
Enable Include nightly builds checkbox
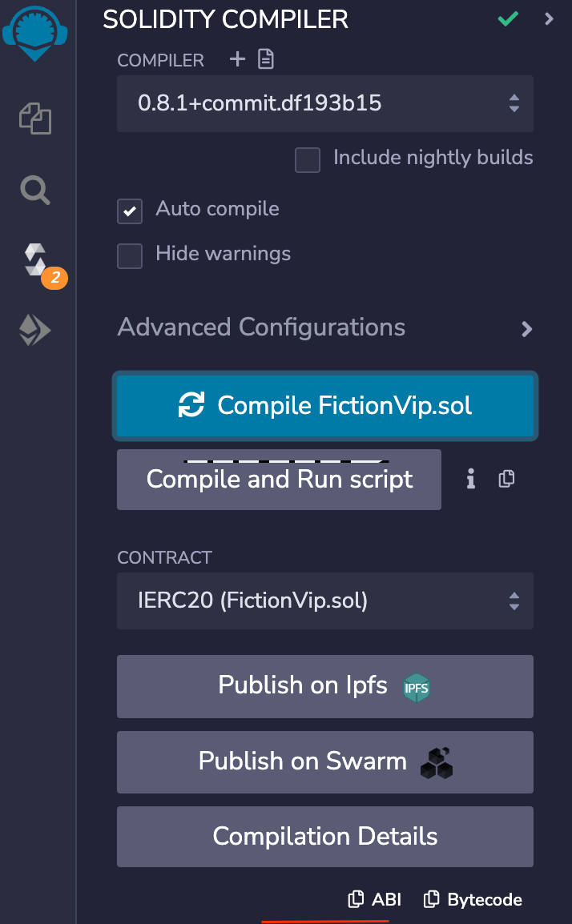(x=308, y=160)
